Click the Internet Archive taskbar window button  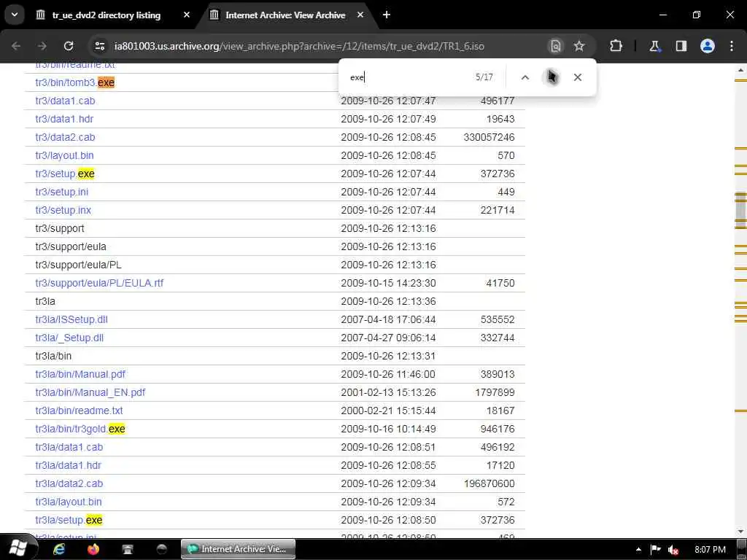[x=239, y=549]
